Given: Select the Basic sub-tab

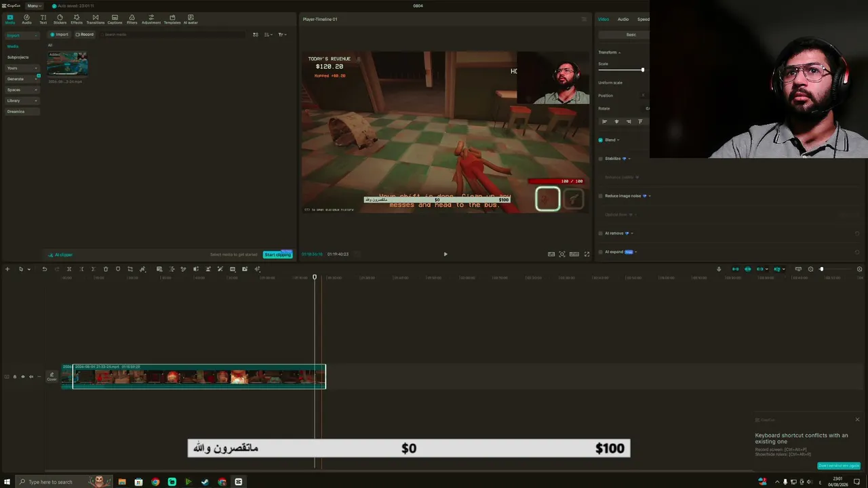Looking at the screenshot, I should [x=631, y=35].
